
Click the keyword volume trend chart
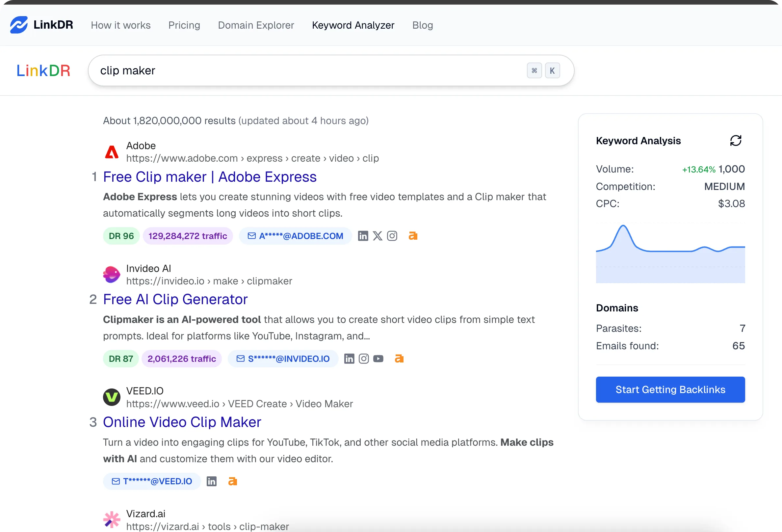click(670, 253)
